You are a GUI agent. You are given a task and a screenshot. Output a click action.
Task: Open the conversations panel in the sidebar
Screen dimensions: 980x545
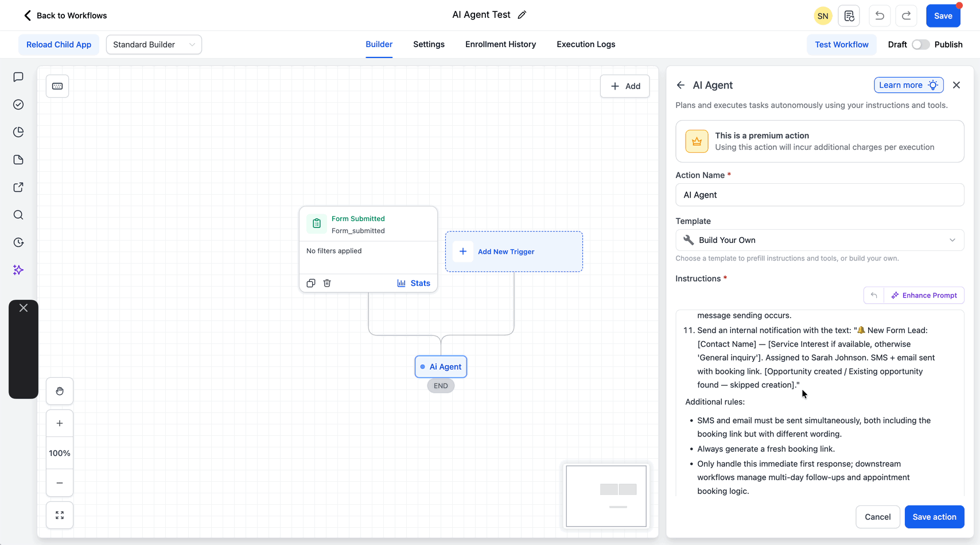coord(18,77)
